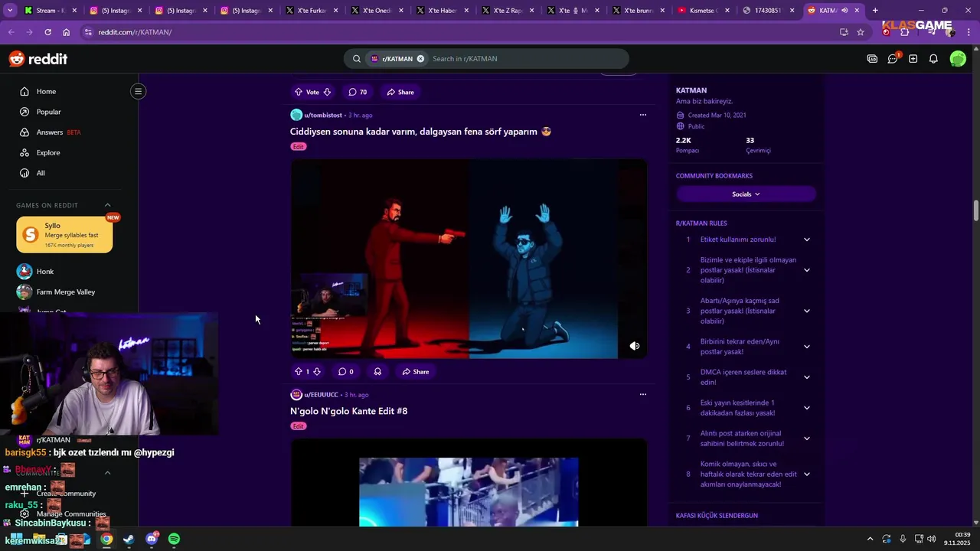Screen dimensions: 980x551
Task: Open the options menu on tombistost's post
Action: tap(643, 115)
